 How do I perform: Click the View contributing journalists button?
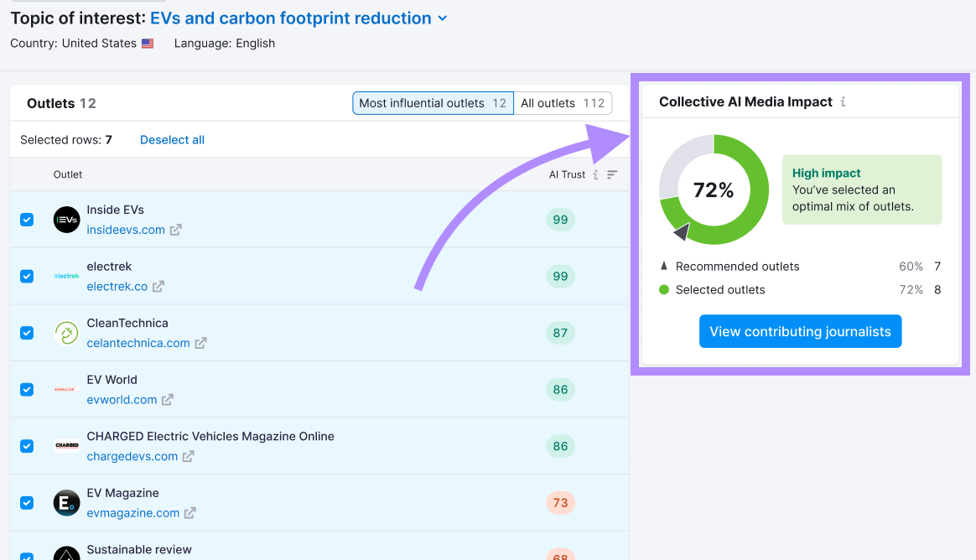[800, 331]
